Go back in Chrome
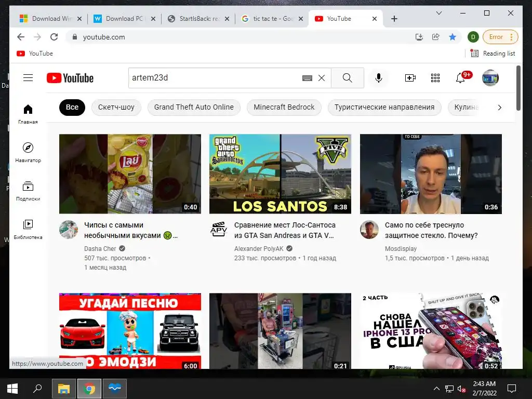This screenshot has width=532, height=399. click(x=21, y=37)
